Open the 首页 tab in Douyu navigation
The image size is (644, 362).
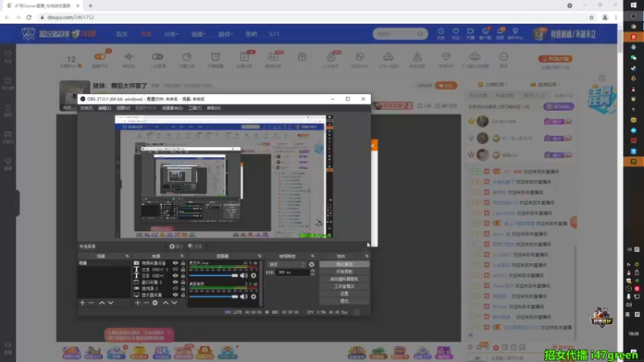[122, 34]
